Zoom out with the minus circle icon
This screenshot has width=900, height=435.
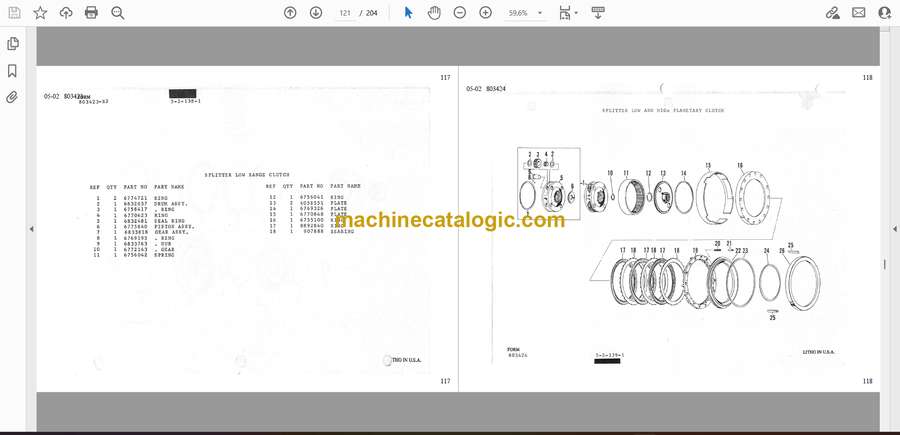[x=460, y=13]
